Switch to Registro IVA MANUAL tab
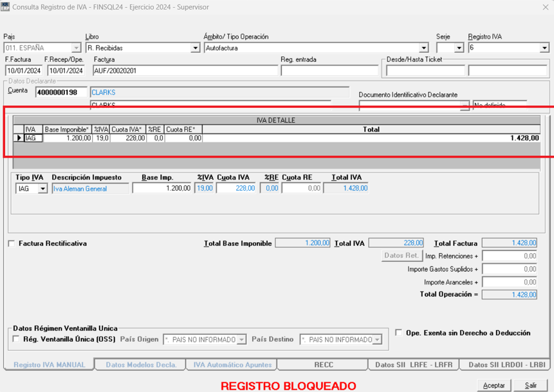 [49, 365]
